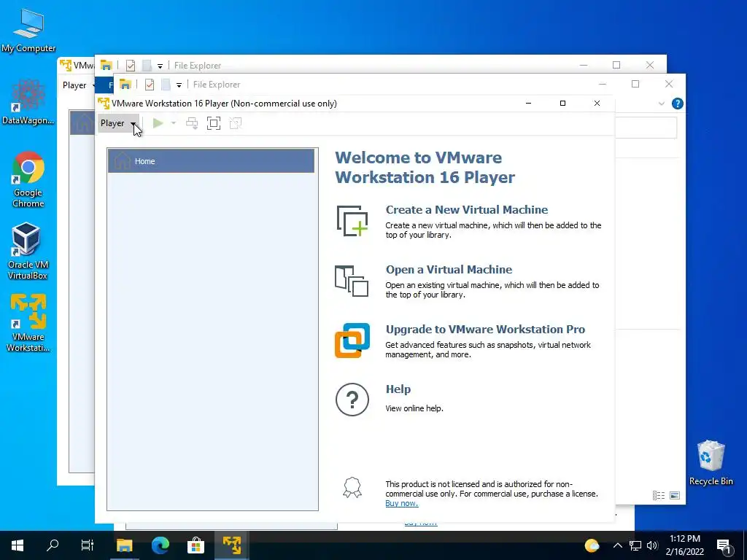Open the Help heading link

(x=398, y=389)
